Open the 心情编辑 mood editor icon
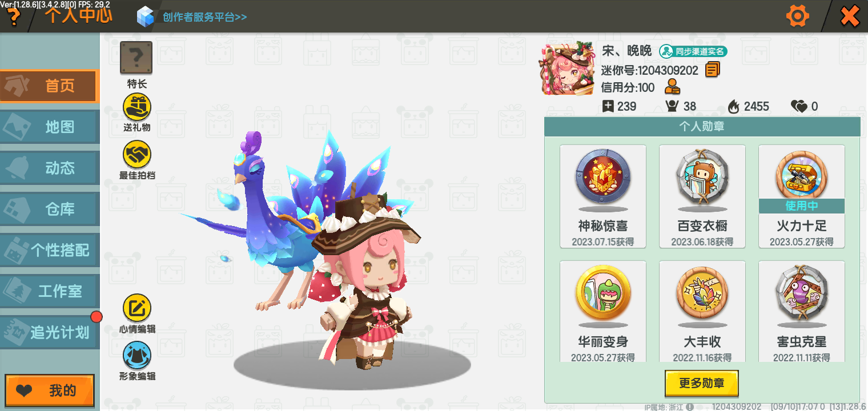This screenshot has width=868, height=411. click(x=137, y=308)
